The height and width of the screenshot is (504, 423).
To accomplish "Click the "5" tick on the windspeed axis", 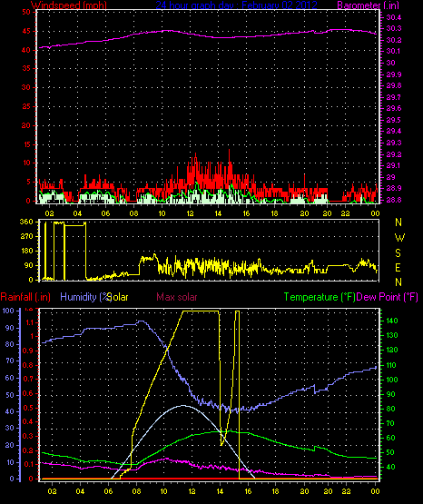I will [x=28, y=182].
